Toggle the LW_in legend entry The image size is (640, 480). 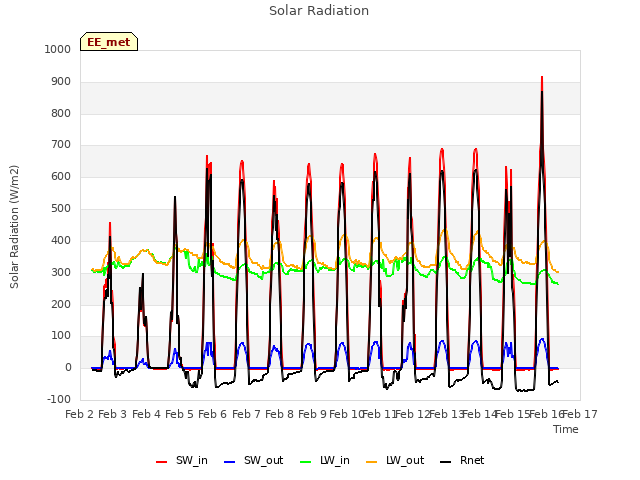click(325, 461)
